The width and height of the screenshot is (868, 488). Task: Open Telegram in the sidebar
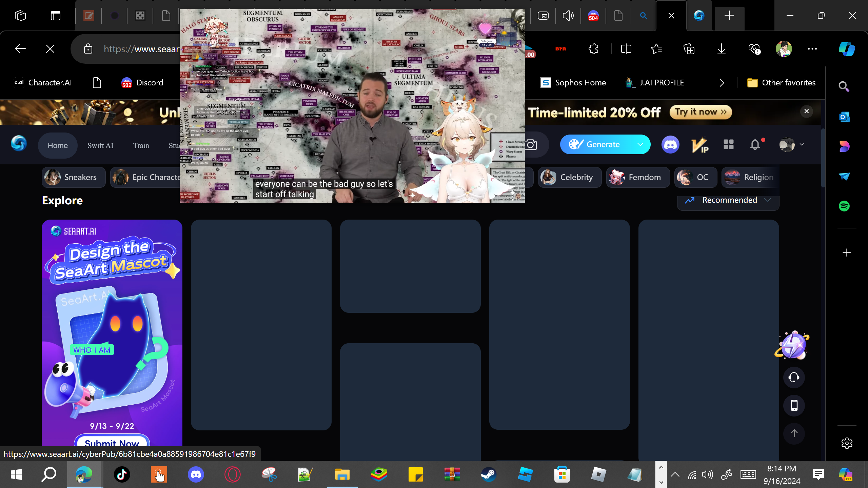[x=844, y=176]
